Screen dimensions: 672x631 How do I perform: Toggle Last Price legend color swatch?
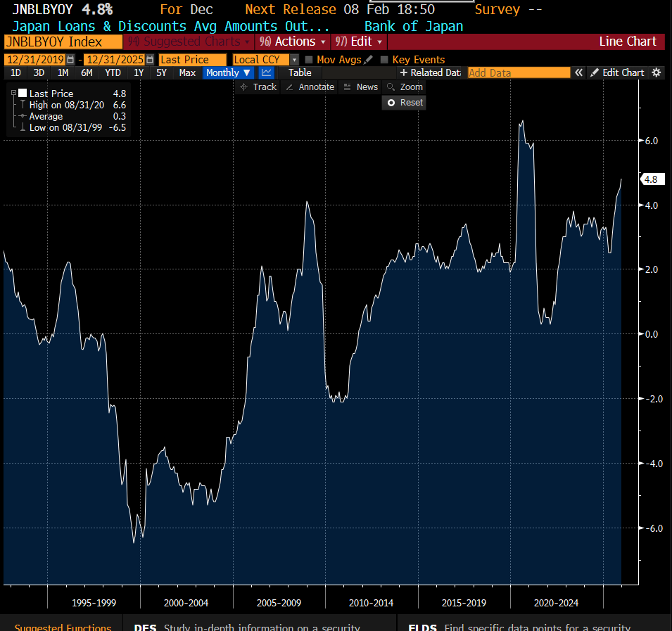pos(23,93)
